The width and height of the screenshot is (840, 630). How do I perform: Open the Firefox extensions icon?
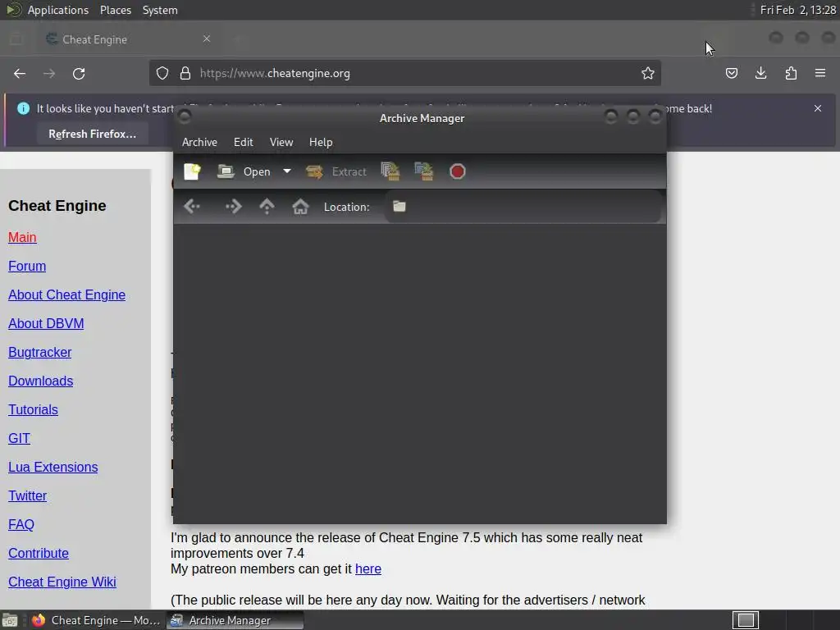791,73
